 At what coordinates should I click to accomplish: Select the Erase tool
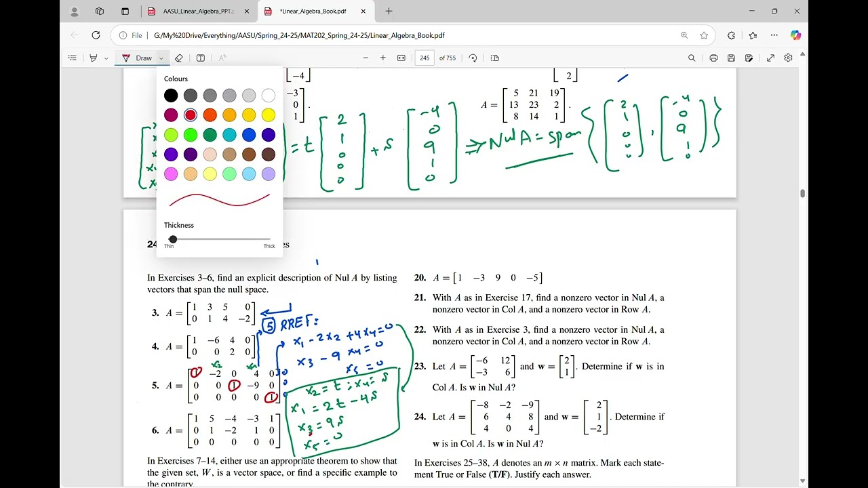pos(179,58)
